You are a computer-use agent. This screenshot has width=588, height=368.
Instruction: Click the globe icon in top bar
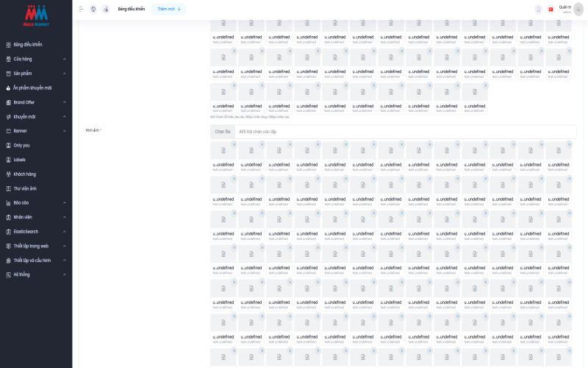pos(93,9)
